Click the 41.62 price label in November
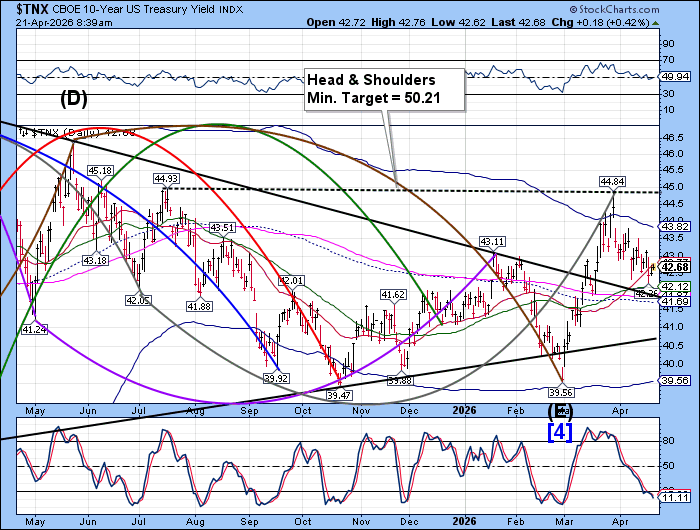The width and height of the screenshot is (700, 530). coord(392,294)
